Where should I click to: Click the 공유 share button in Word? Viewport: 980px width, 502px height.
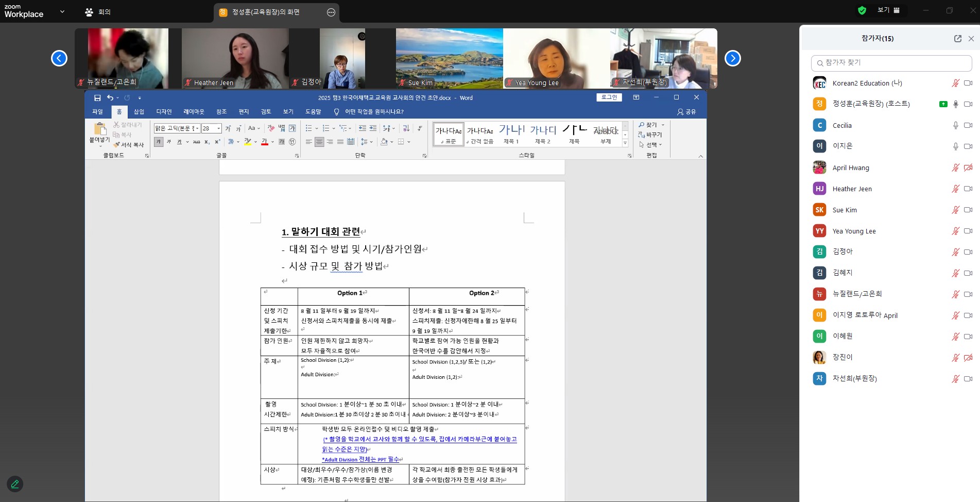[x=686, y=112]
